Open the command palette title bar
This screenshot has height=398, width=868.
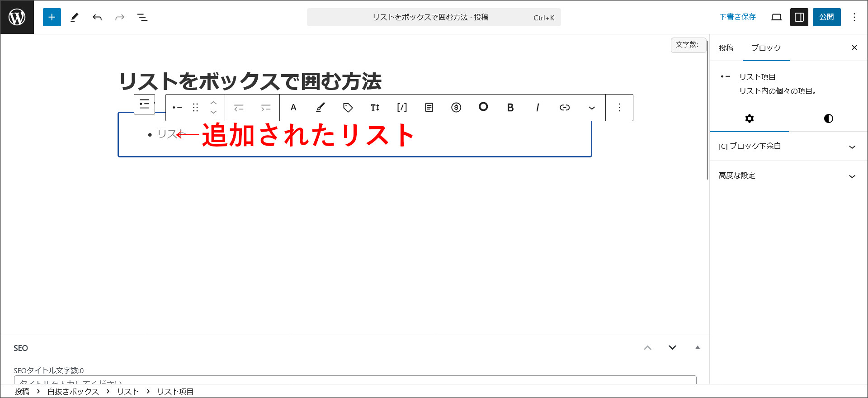(x=434, y=17)
